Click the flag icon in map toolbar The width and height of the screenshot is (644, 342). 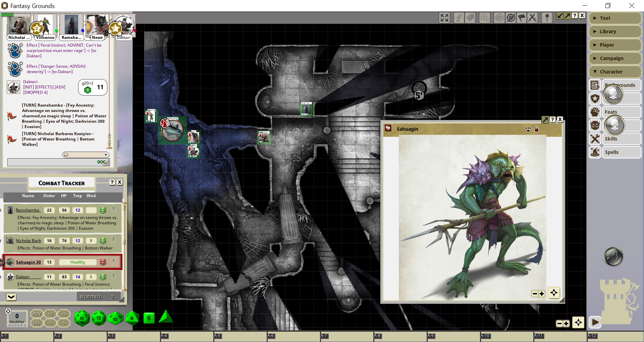(522, 18)
